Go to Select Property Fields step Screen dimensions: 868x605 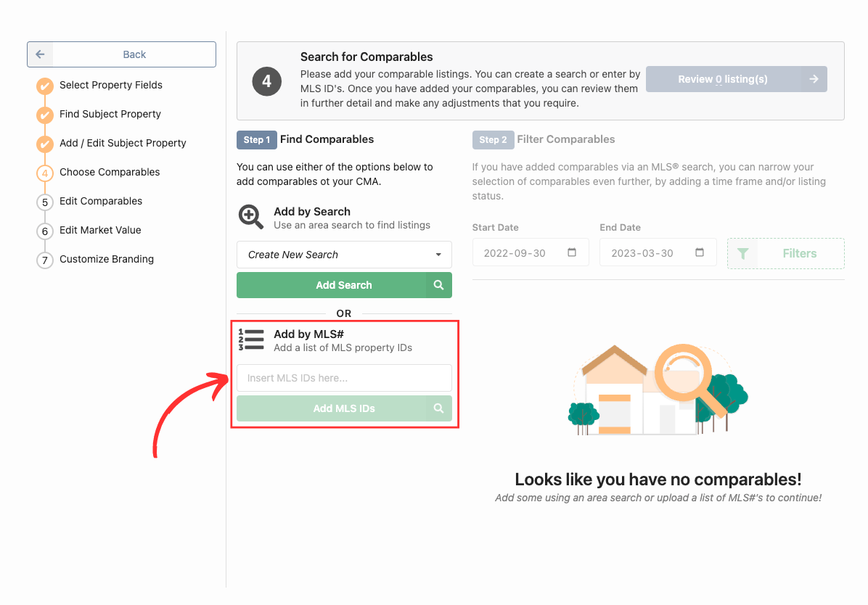(111, 86)
